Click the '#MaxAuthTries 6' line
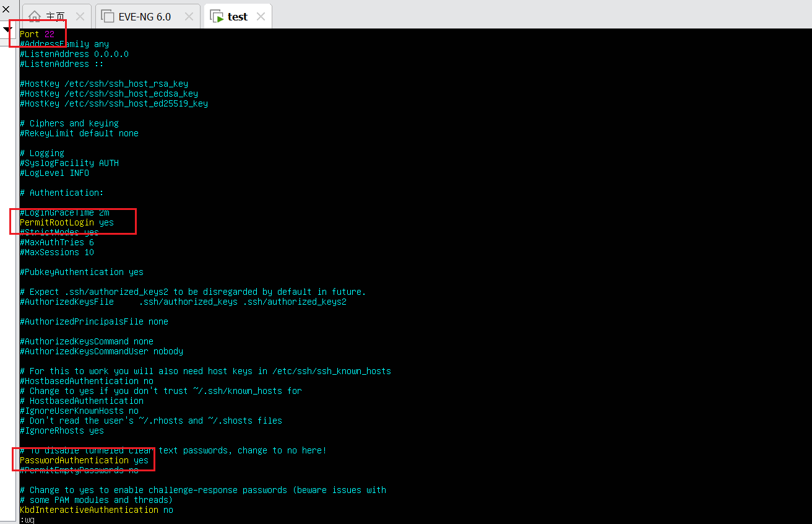 57,242
